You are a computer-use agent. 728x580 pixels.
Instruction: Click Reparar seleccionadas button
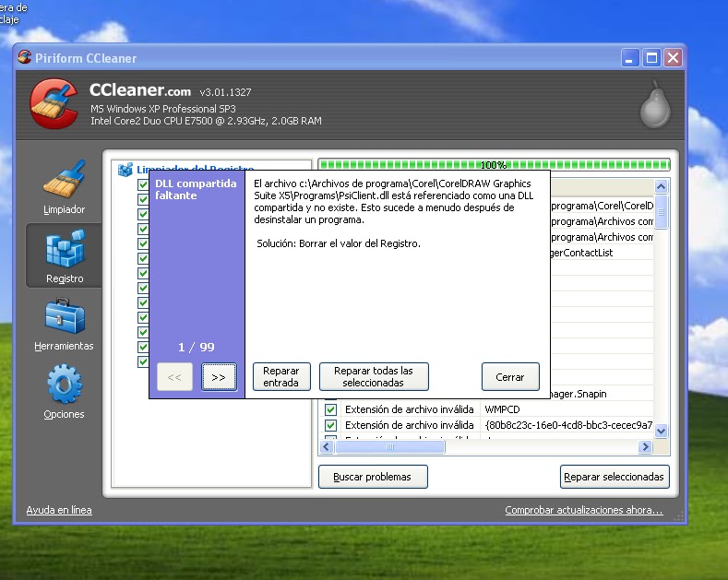tap(615, 477)
